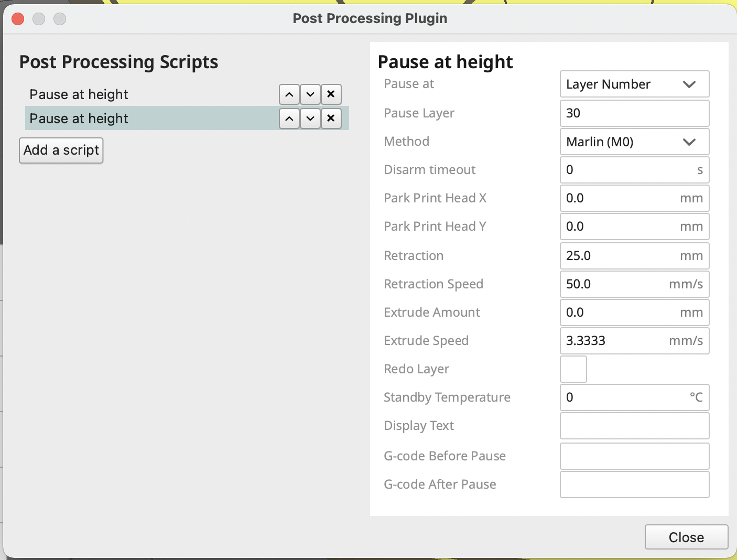
Task: Click the G-code Before Pause field
Action: pyautogui.click(x=634, y=456)
